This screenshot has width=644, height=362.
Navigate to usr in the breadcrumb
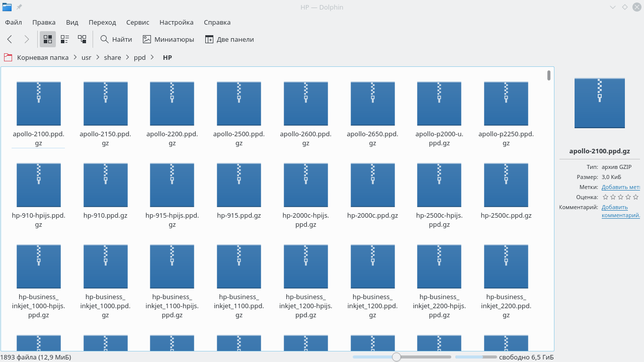click(87, 57)
